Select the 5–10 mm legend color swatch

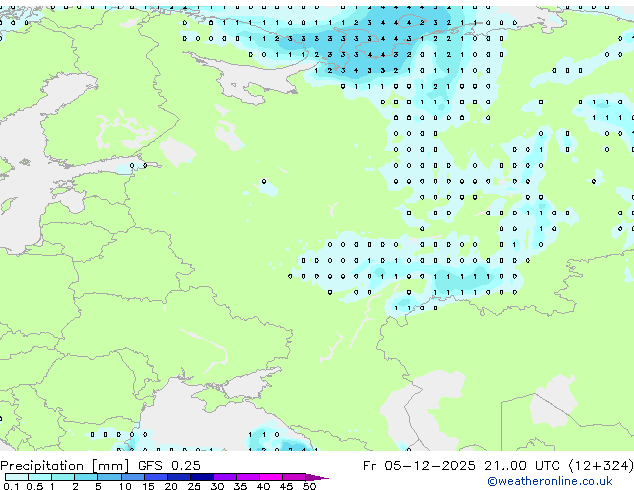pos(109,477)
